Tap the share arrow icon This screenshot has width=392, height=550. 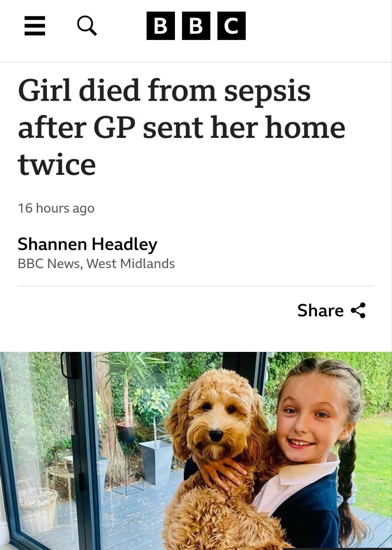point(358,310)
